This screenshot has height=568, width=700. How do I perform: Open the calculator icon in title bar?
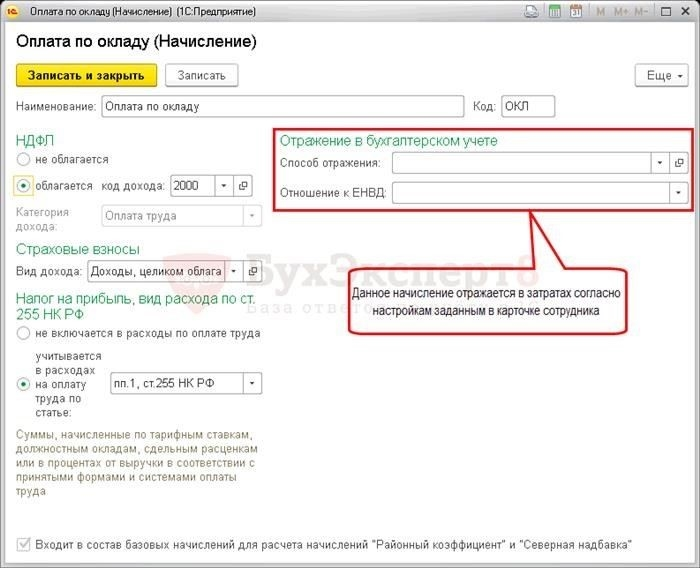pos(554,11)
